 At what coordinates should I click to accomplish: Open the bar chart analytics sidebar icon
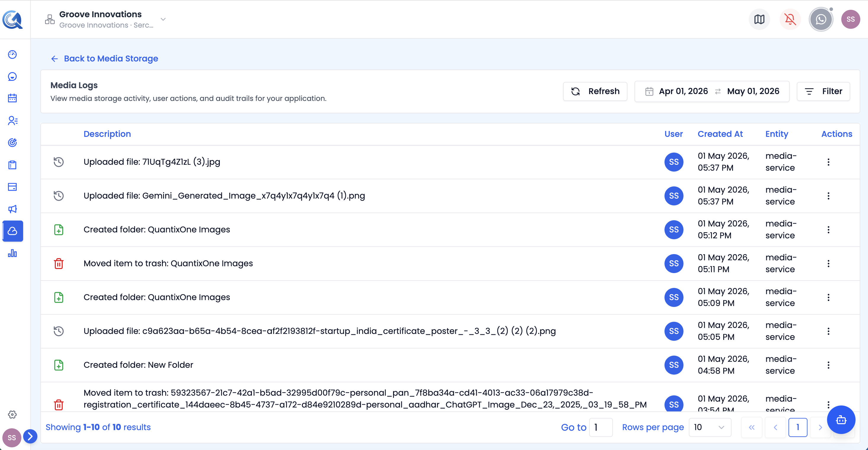12,253
